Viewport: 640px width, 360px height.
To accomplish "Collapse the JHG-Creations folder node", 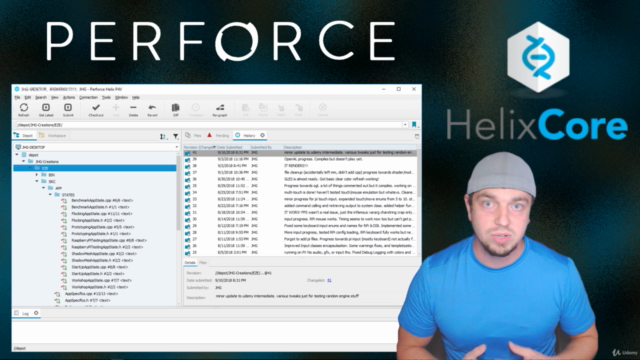I will point(23,161).
